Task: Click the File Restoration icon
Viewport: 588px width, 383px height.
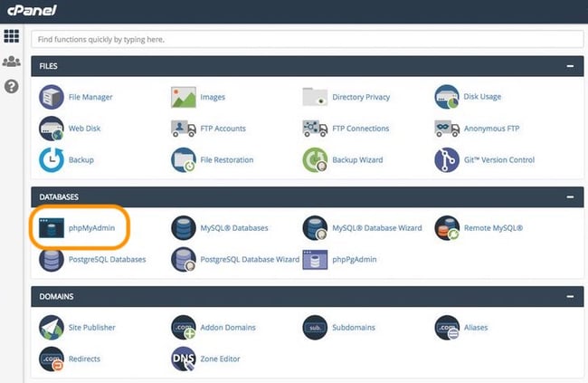Action: tap(184, 160)
